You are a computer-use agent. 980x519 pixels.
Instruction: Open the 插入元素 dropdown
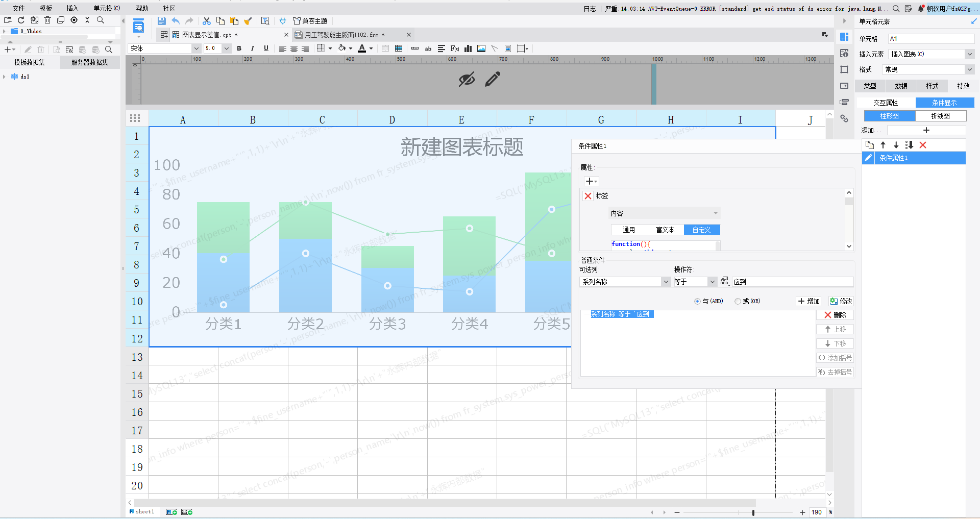coord(969,54)
